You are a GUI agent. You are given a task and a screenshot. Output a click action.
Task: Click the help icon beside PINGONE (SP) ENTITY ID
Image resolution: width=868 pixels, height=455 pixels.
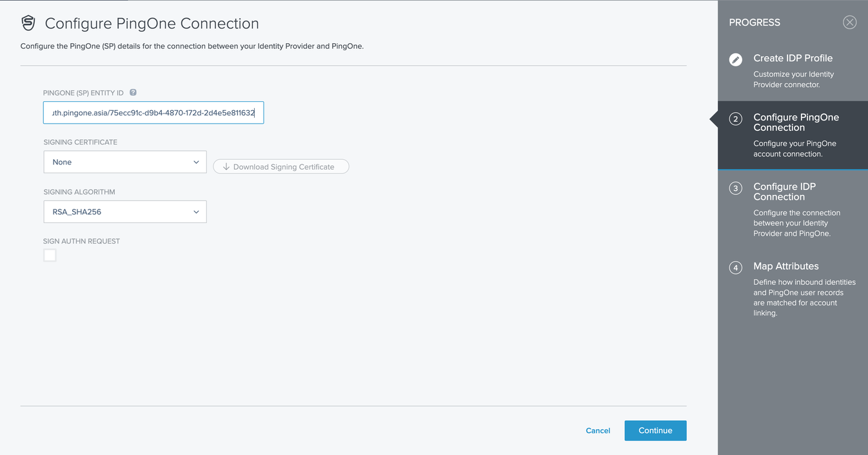coord(133,92)
